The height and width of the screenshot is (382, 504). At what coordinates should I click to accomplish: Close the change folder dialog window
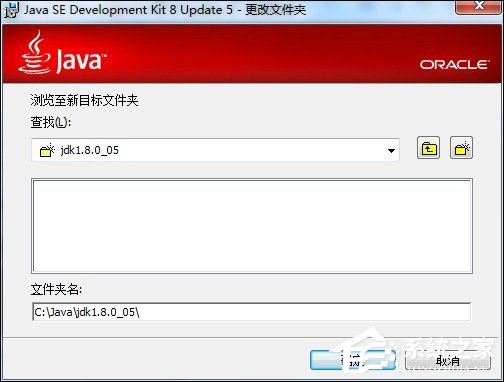click(479, 7)
